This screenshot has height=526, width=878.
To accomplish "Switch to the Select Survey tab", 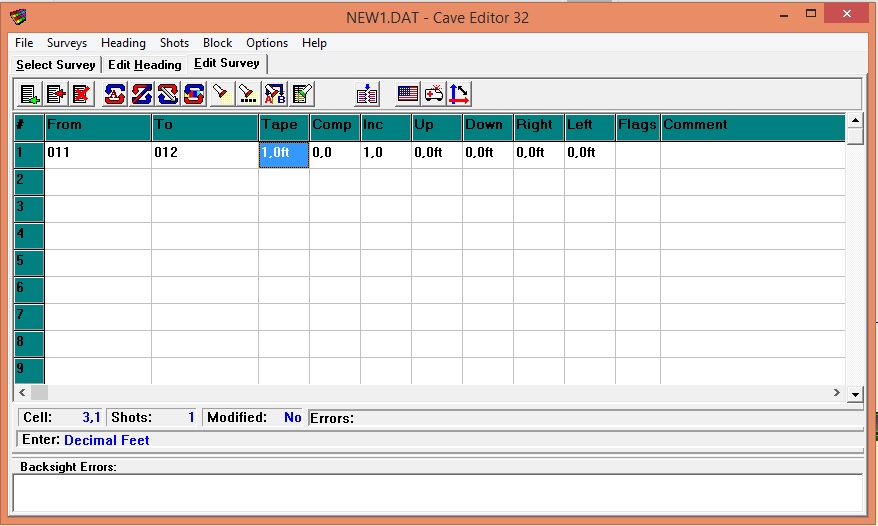I will 56,65.
